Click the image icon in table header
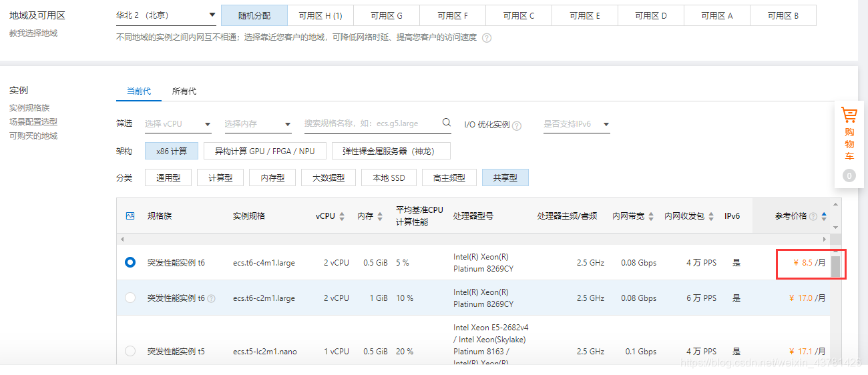This screenshot has width=868, height=375. point(130,216)
